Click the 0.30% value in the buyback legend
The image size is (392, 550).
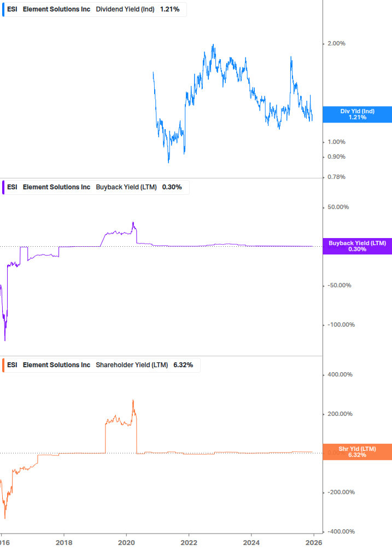pyautogui.click(x=172, y=187)
